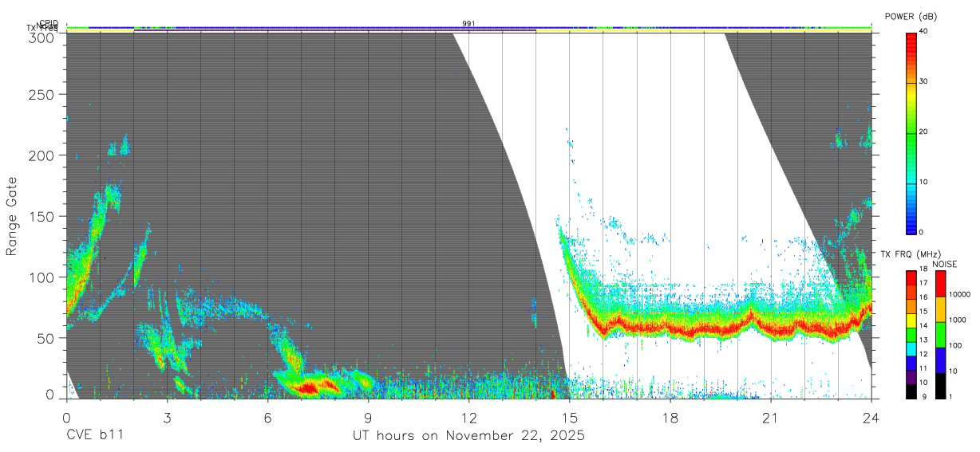The width and height of the screenshot is (980, 452).
Task: Click the NOISE legend title
Action: 944,264
